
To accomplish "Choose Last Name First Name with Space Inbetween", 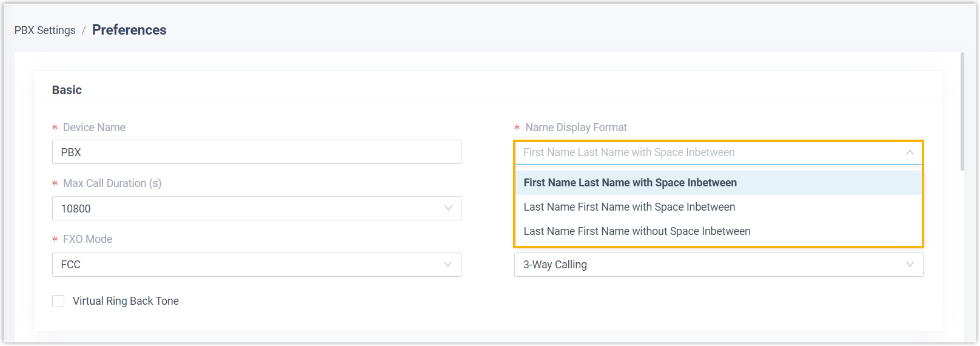I will 629,207.
